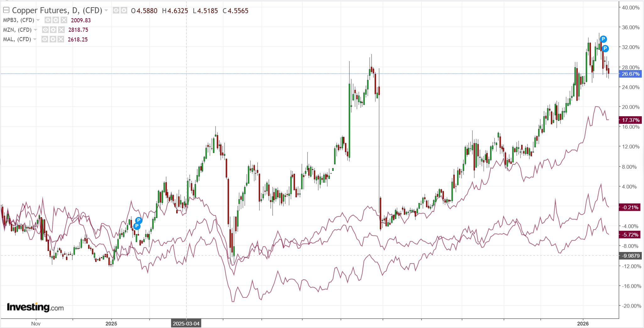Click the -20.00% price scale label
Viewport: 644px width, 328px height.
pyautogui.click(x=631, y=306)
